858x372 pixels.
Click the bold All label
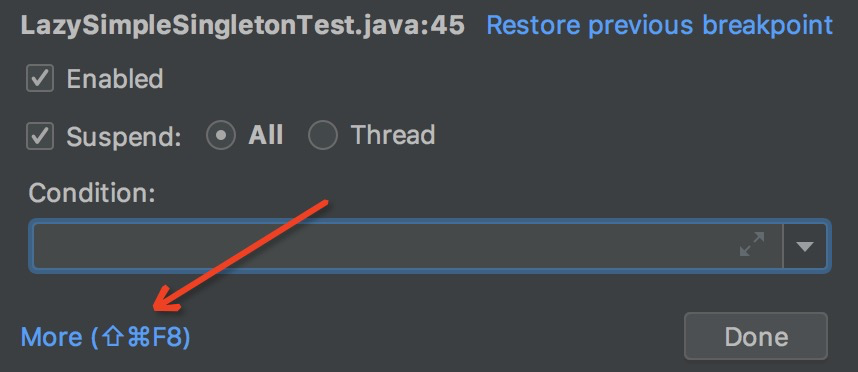click(266, 135)
